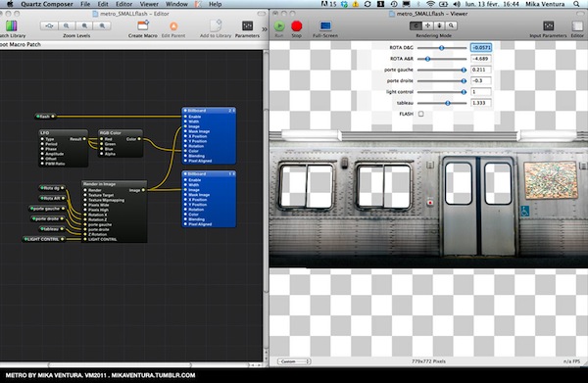Click the Editor horizontal scrollbar

120,364
